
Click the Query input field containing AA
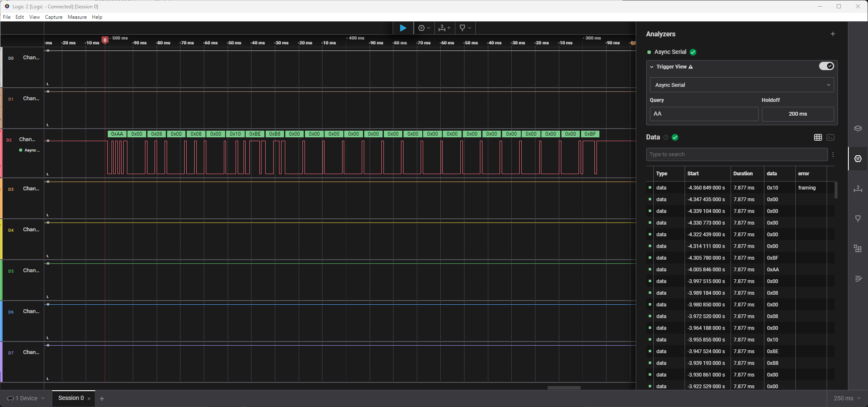point(704,114)
